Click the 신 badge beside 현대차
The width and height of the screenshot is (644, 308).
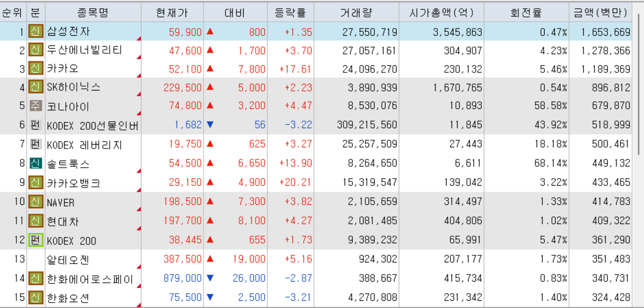pyautogui.click(x=36, y=221)
